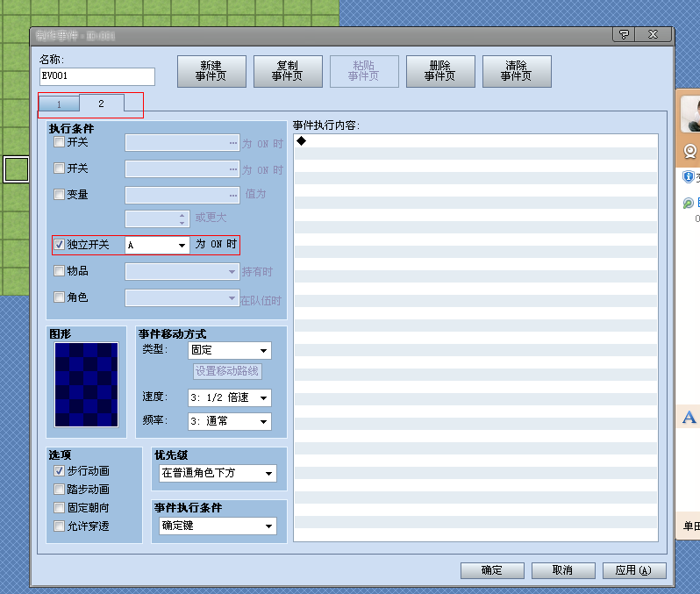
Task: Open switch selector for first 开关 field
Action: [233, 143]
